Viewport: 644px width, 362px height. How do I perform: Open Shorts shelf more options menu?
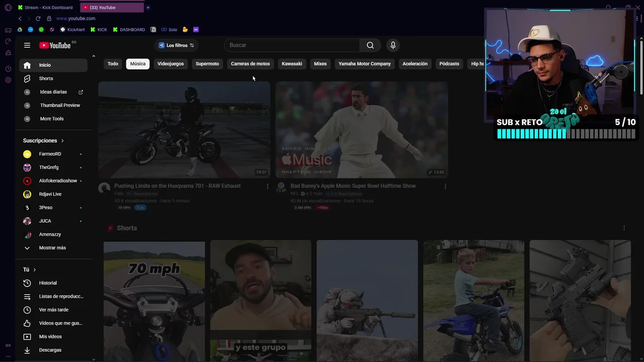pyautogui.click(x=624, y=228)
